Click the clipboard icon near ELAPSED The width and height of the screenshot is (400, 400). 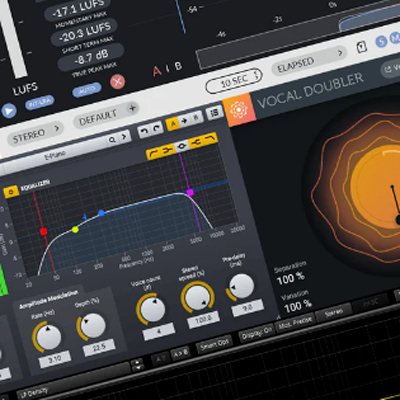tap(361, 47)
